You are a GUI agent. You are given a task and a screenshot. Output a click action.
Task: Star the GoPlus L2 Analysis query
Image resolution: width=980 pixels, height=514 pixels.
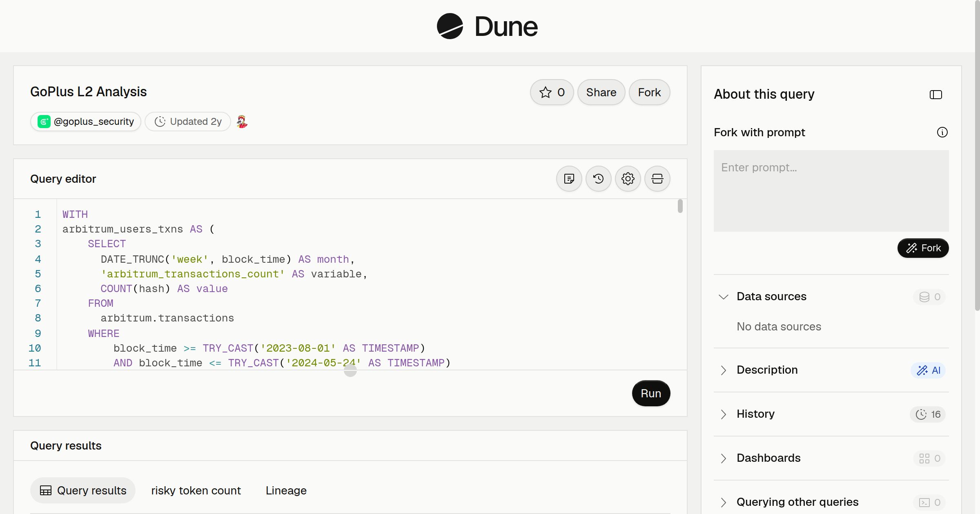click(x=552, y=92)
